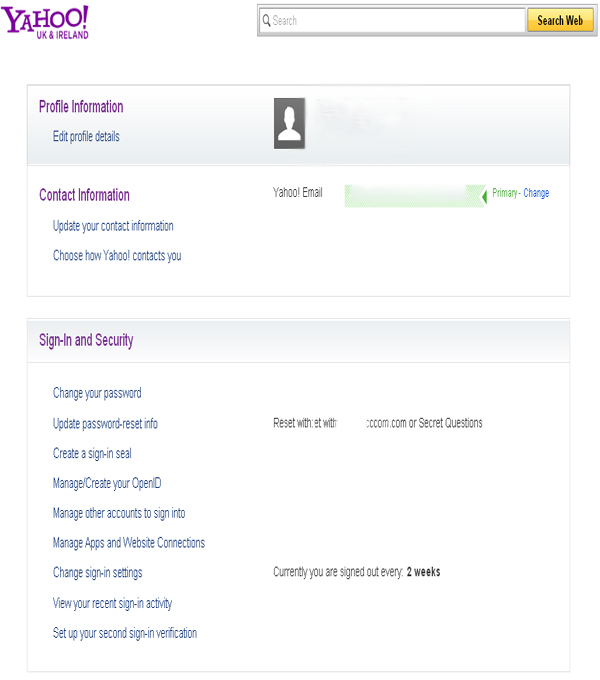The width and height of the screenshot is (600, 680).
Task: Click Update password-reset info
Action: coord(105,424)
